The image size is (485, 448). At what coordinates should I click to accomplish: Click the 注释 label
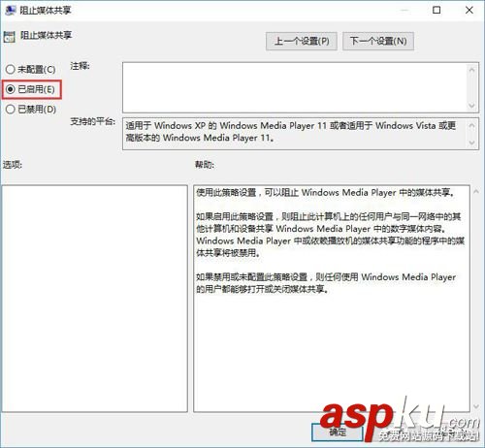click(x=80, y=66)
